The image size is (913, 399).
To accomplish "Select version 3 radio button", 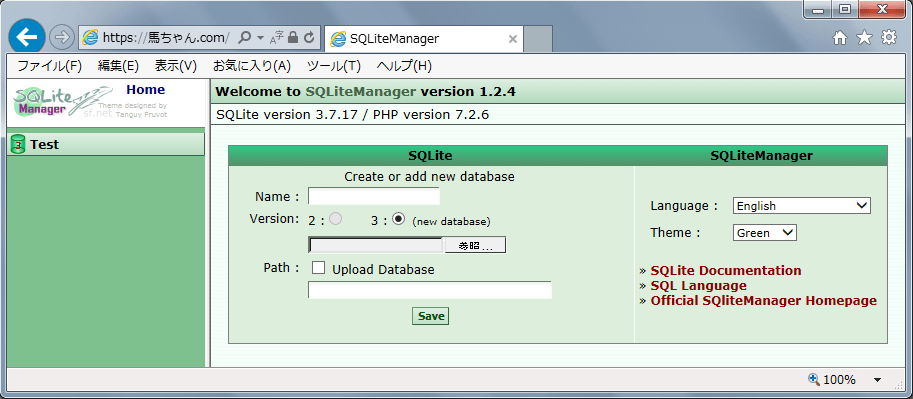I will click(398, 220).
